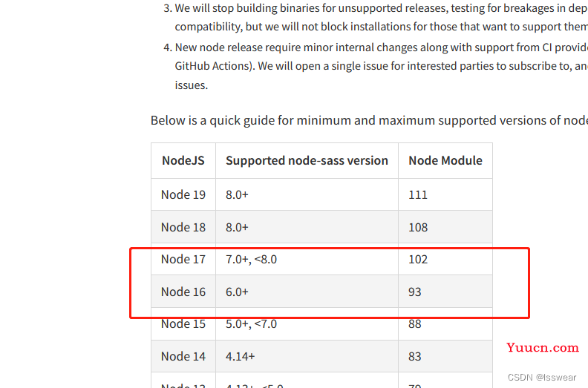Click the 5.0+, <7.0 version cell
This screenshot has width=588, height=388.
coord(251,323)
